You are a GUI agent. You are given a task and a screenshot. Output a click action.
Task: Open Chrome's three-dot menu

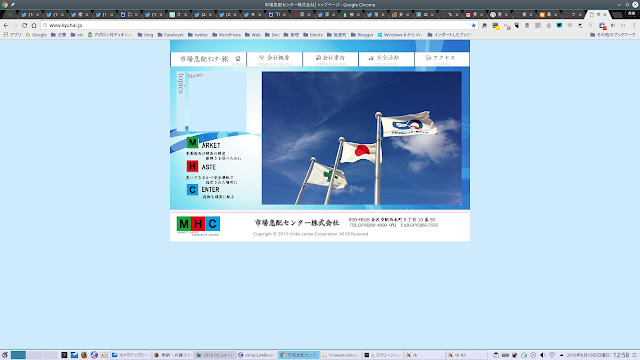(x=634, y=25)
